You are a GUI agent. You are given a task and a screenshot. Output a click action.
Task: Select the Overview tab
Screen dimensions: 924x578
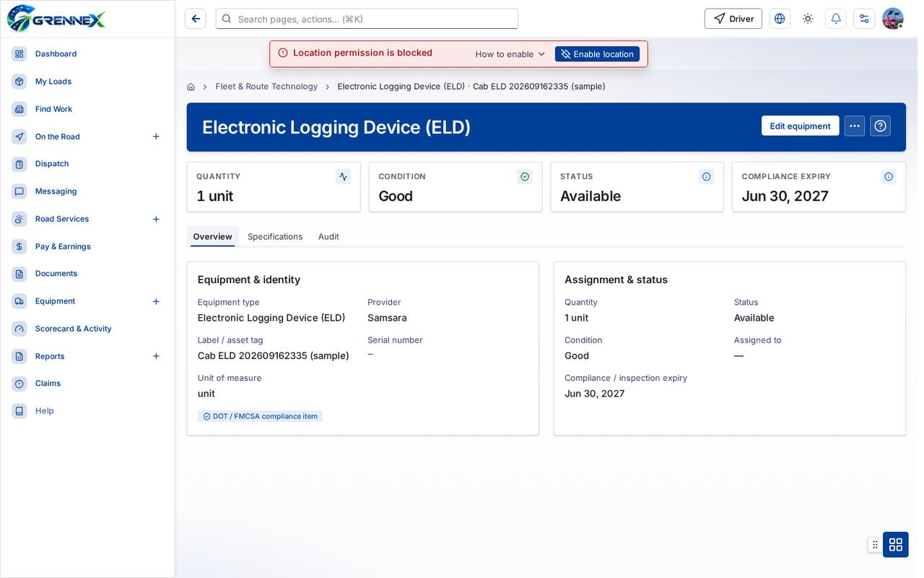point(212,237)
